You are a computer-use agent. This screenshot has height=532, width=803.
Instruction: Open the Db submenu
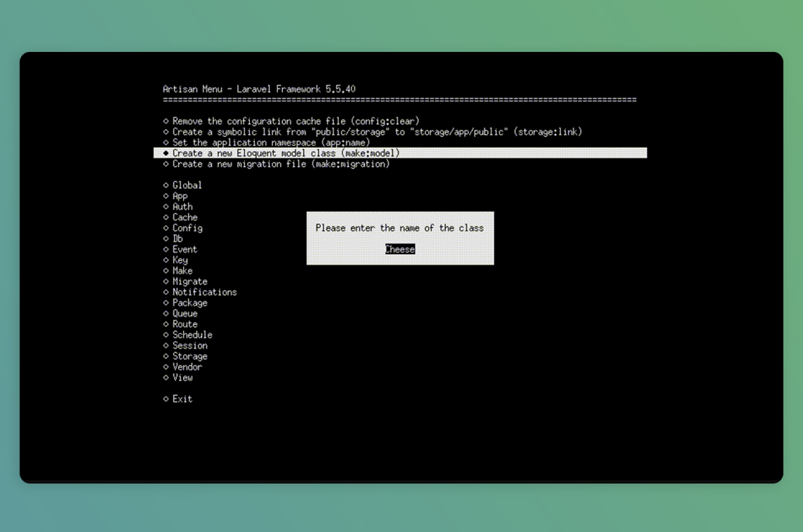[173, 239]
